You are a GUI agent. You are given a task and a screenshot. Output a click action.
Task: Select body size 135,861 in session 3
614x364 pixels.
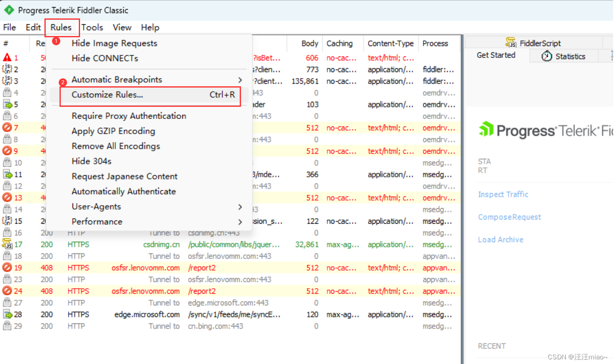click(x=305, y=81)
